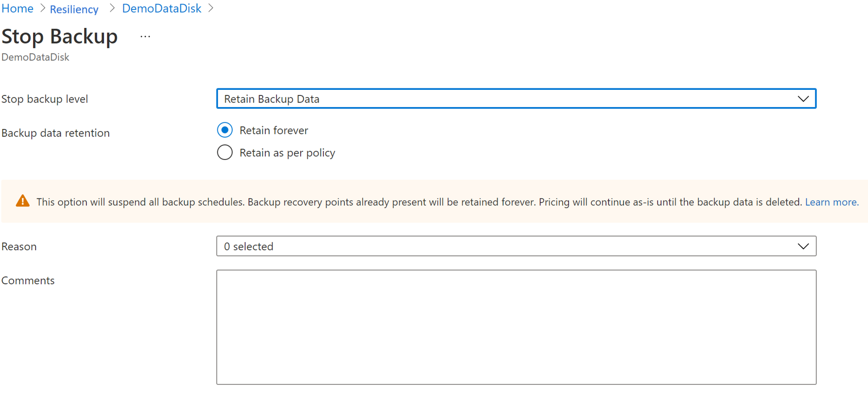Open the Stop backup level dropdown
This screenshot has height=396, width=868.
click(x=516, y=98)
